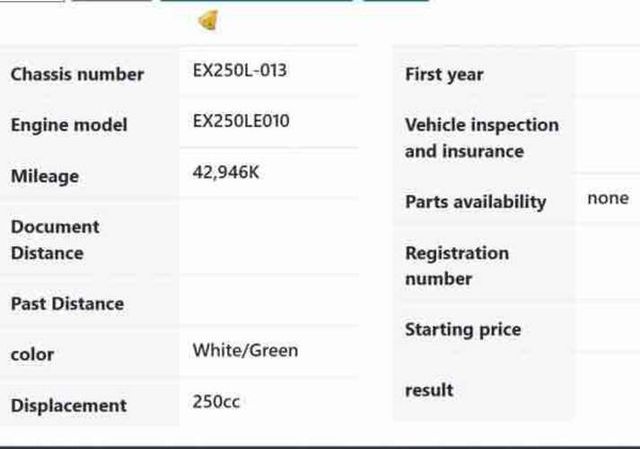Image resolution: width=640 pixels, height=449 pixels.
Task: Click the 250cc displacement value
Action: click(216, 402)
